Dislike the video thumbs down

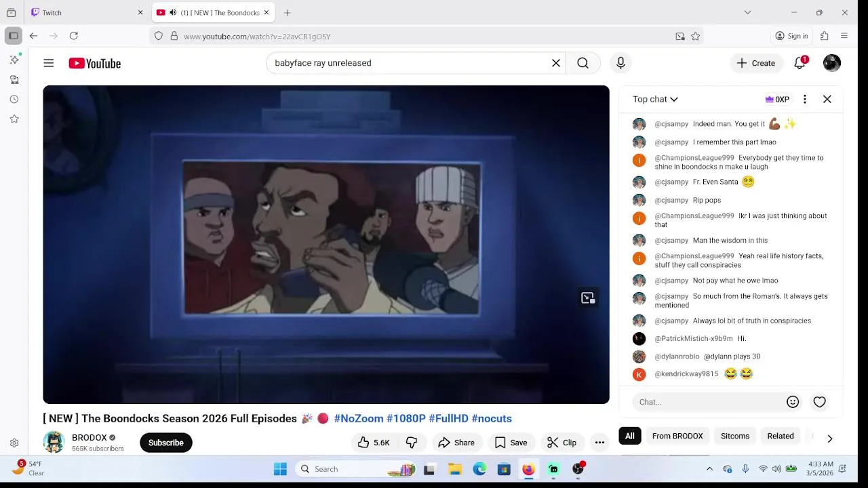click(411, 443)
